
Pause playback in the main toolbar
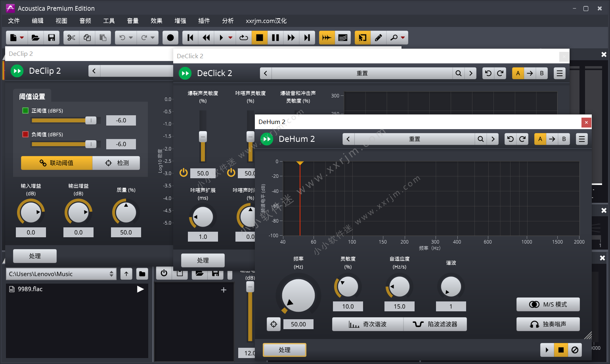pyautogui.click(x=275, y=38)
